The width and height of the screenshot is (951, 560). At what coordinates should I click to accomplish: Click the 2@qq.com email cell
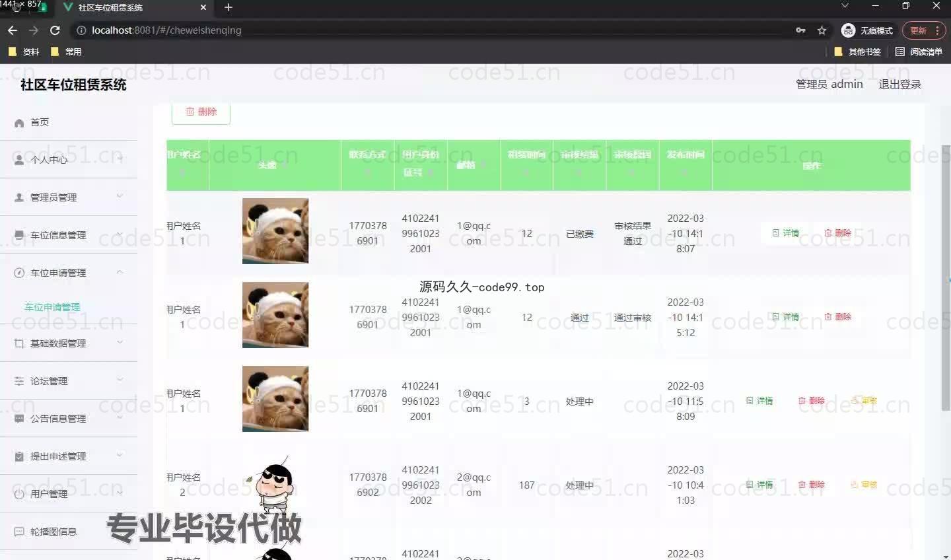pos(474,485)
